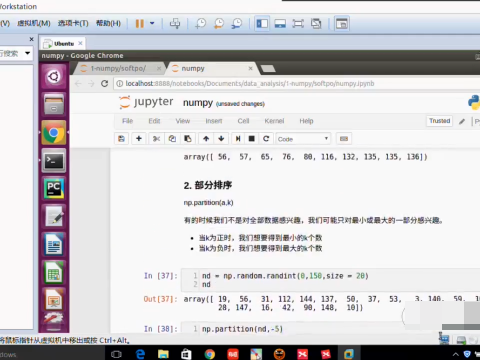Open Chrome from Ubuntu launcher
Viewport: 480px width, 360px height.
pos(54,133)
